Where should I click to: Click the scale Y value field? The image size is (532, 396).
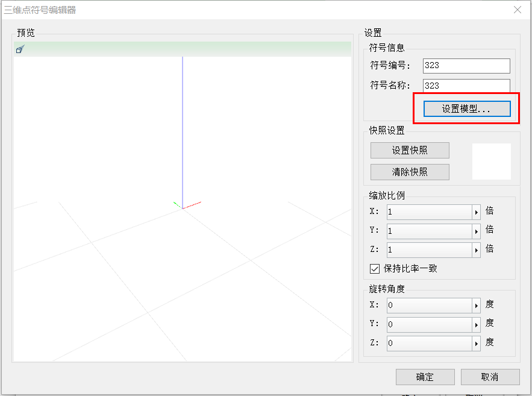coord(430,231)
